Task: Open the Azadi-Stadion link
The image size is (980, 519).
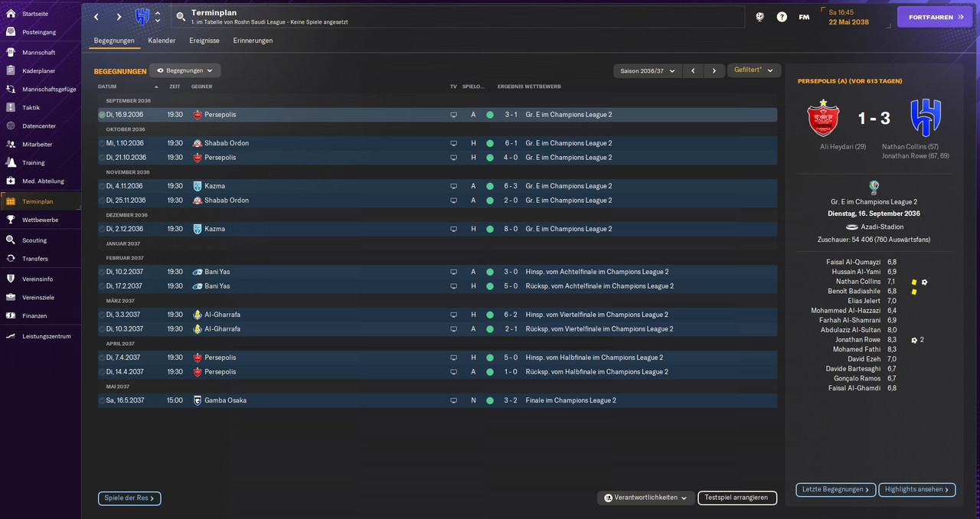Action: click(882, 227)
